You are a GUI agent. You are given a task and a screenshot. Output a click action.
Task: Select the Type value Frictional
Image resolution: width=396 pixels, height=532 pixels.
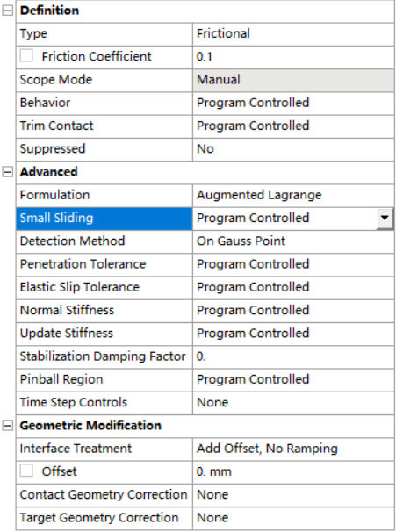[x=293, y=34]
